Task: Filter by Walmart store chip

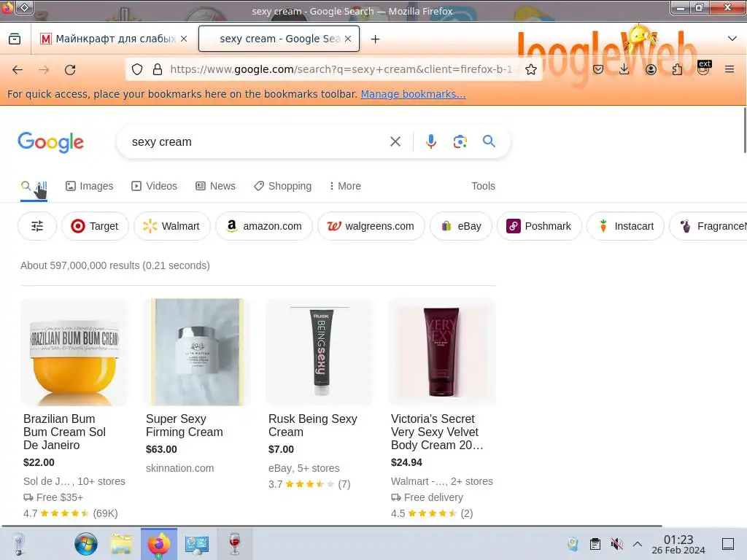Action: (171, 226)
